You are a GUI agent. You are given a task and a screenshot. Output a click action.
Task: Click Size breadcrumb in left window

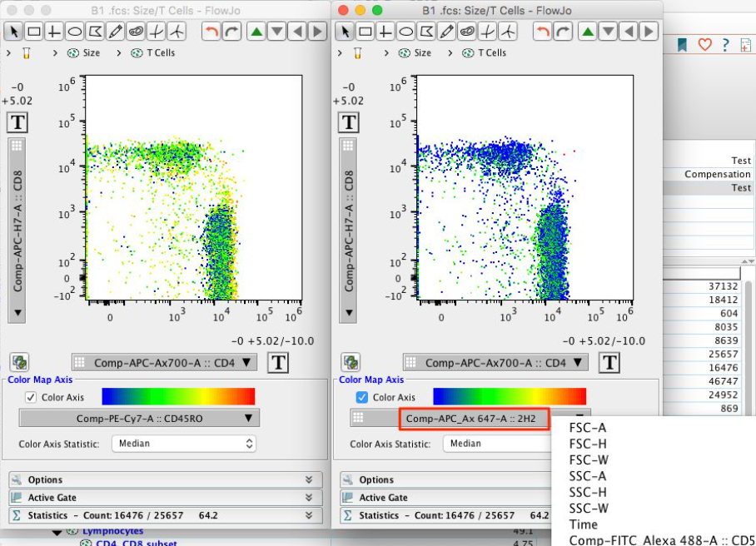(x=84, y=53)
